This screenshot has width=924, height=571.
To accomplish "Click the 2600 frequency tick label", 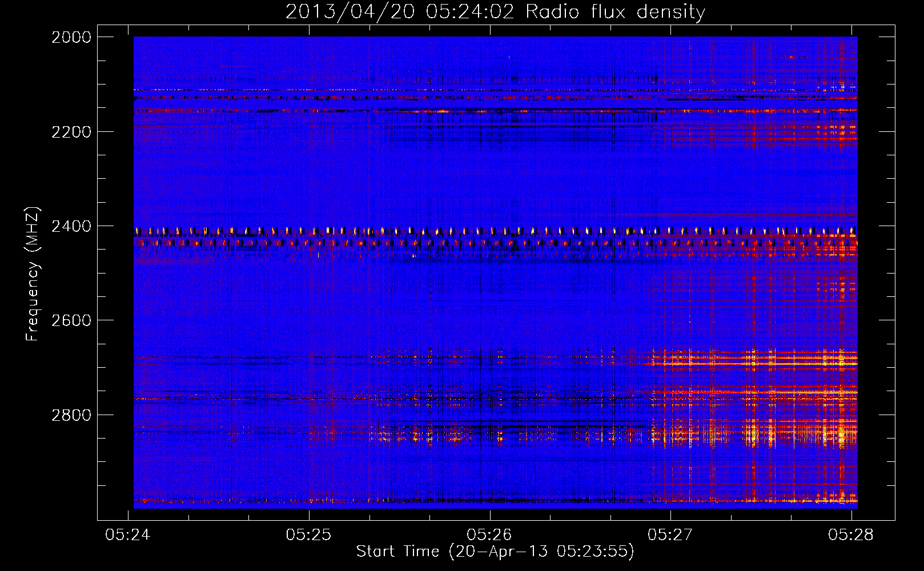I will 71,320.
